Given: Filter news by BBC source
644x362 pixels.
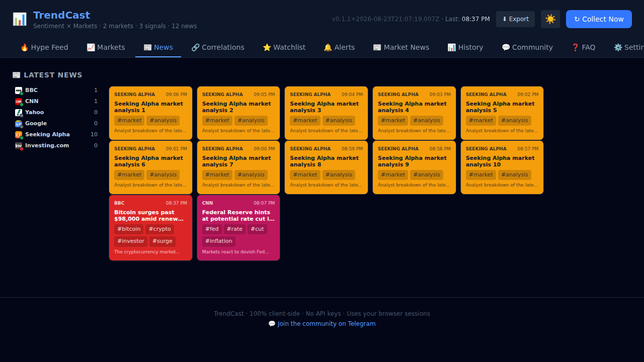Looking at the screenshot, I should coord(56,90).
